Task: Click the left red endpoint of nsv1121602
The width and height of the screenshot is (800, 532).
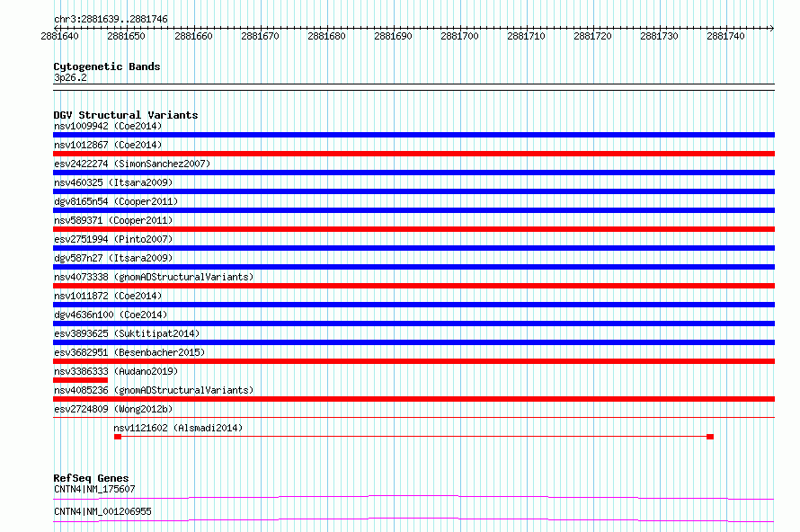Action: [118, 437]
